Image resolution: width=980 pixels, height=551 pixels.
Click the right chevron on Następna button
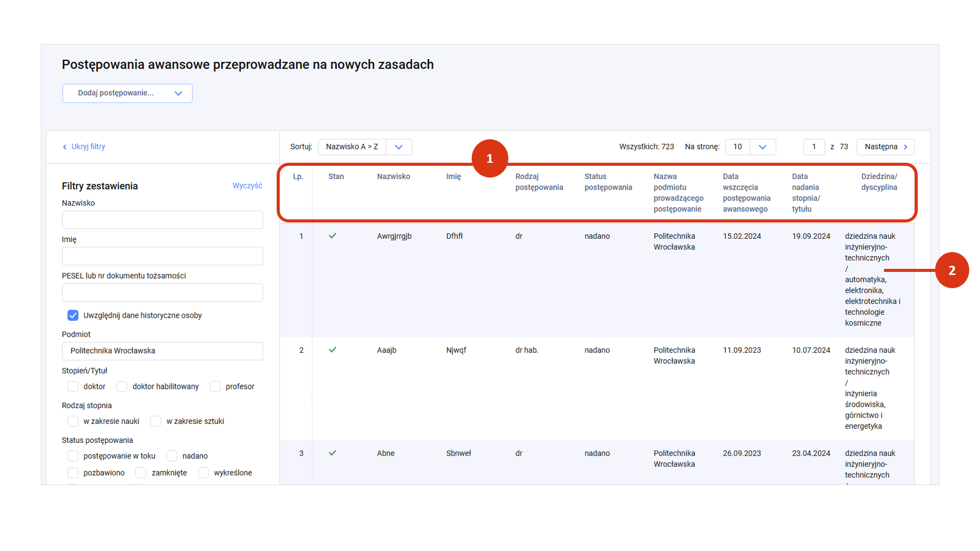(906, 147)
